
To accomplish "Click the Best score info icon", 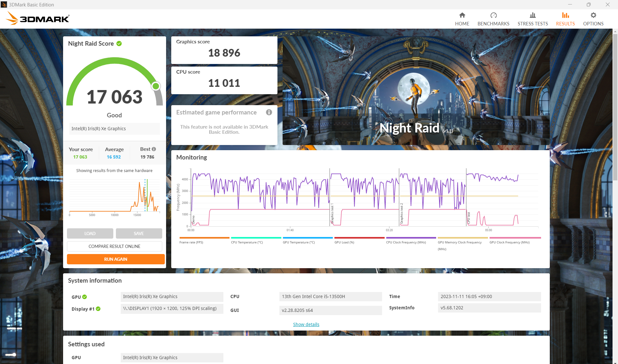I will pos(154,149).
